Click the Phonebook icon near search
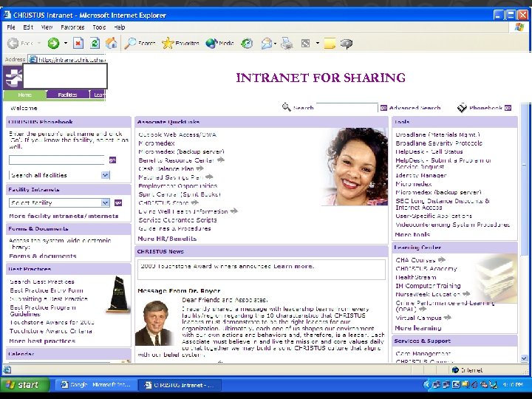532x399 pixels. [462, 108]
